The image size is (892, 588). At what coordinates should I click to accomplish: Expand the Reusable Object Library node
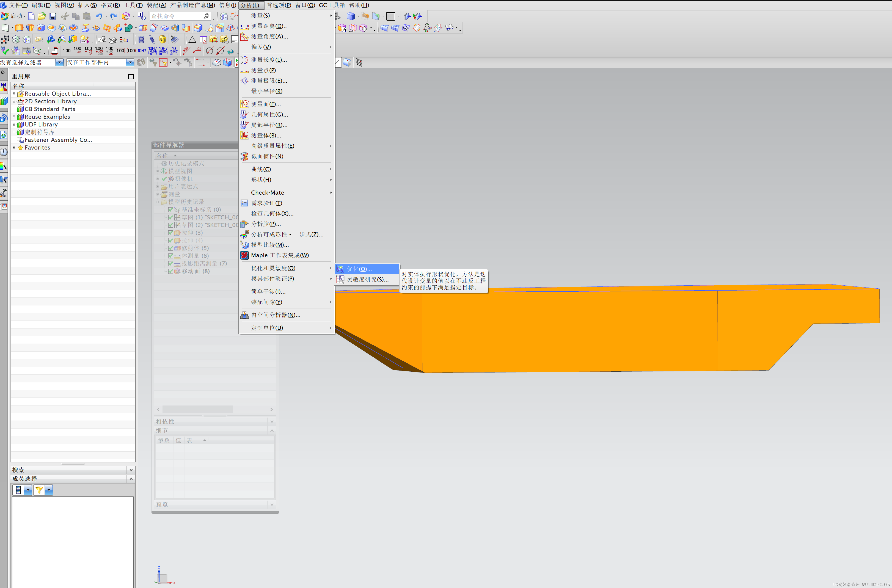(14, 94)
